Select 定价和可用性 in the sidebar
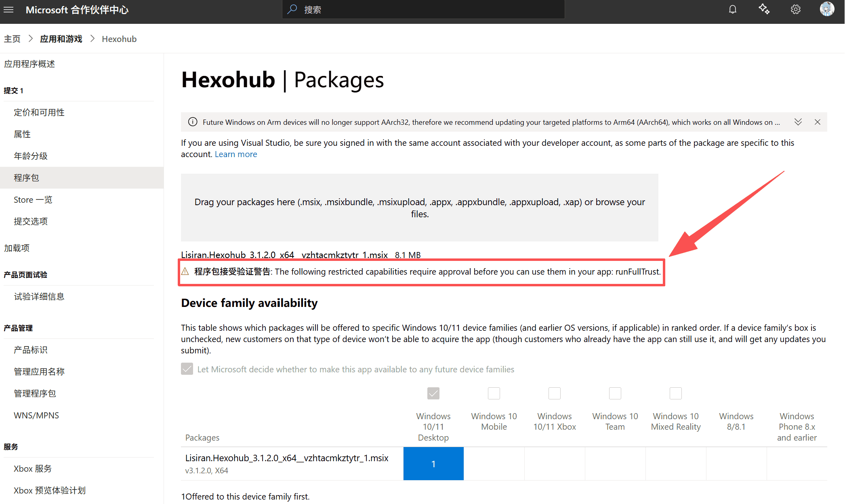This screenshot has width=845, height=504. point(39,112)
